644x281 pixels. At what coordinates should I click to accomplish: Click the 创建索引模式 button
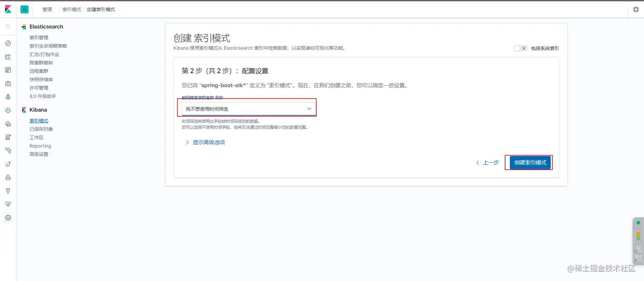point(530,163)
